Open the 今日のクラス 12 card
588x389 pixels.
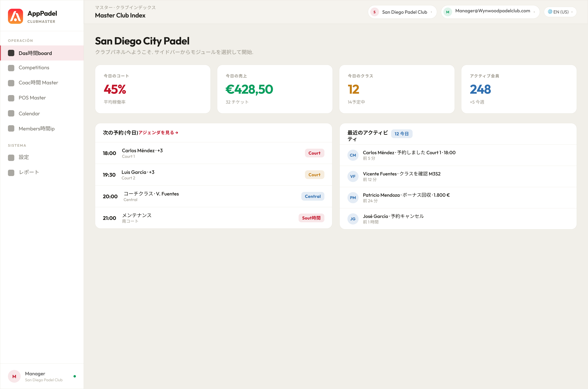pyautogui.click(x=397, y=89)
